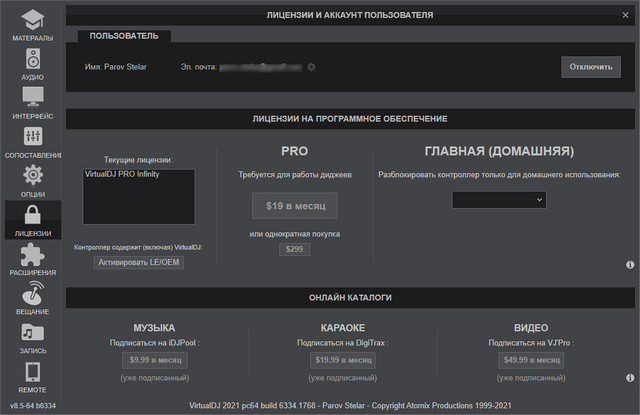Image resolution: width=640 pixels, height=415 pixels.
Task: Click Активировать LE/OEM button
Action: click(139, 262)
